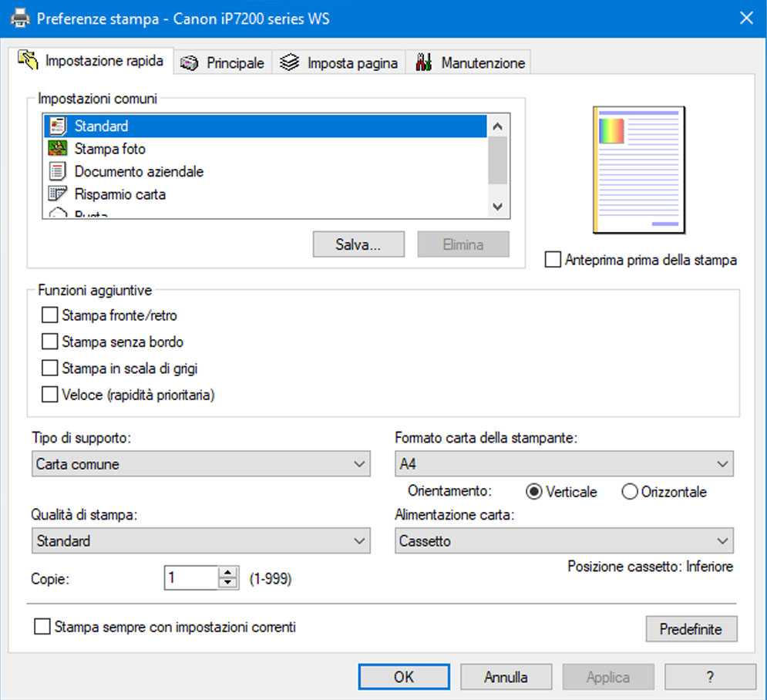
Task: Select Risparmio carta in settings list
Action: click(x=266, y=194)
